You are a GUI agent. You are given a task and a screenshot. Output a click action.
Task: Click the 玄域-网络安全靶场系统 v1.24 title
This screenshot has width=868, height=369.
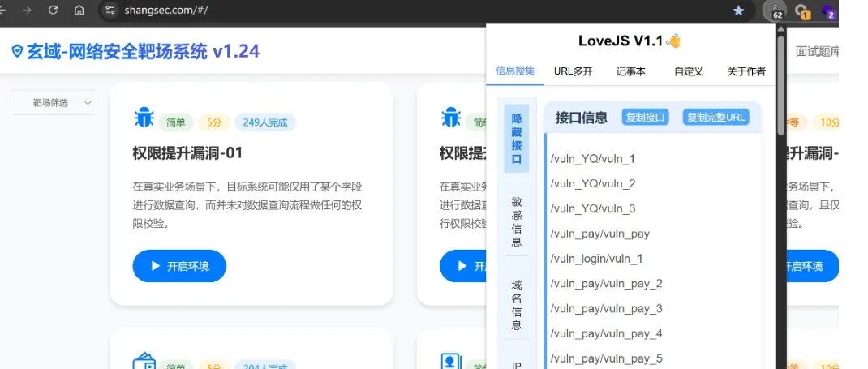pyautogui.click(x=144, y=51)
